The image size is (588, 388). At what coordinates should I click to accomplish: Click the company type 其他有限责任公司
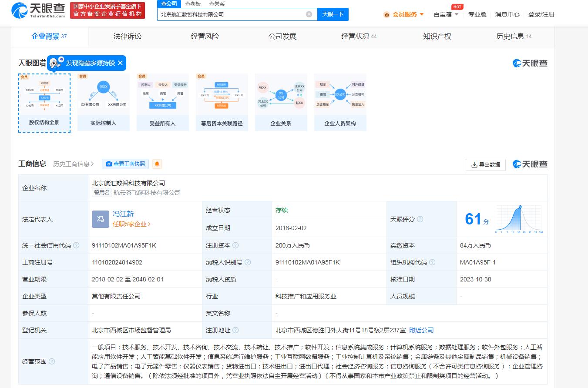[116, 296]
